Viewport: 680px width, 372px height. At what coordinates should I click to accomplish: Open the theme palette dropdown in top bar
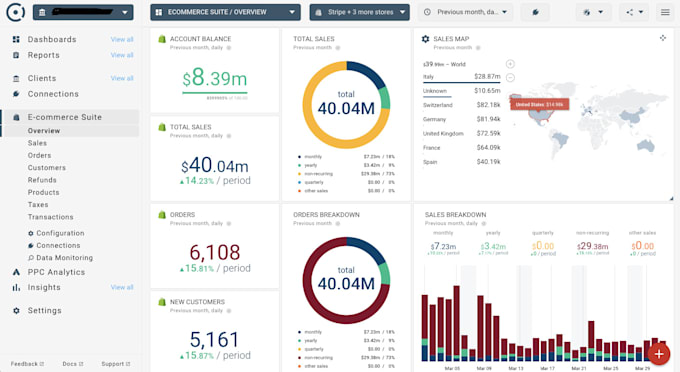pyautogui.click(x=593, y=12)
